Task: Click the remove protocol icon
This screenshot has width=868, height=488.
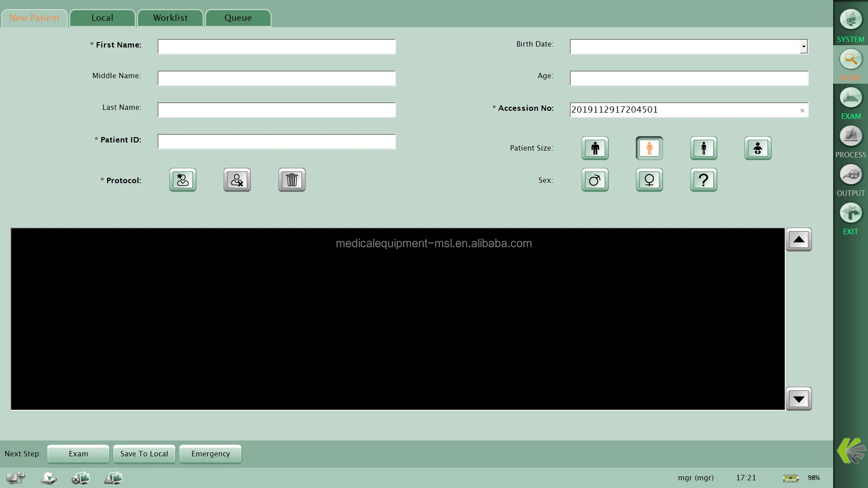Action: (x=237, y=180)
